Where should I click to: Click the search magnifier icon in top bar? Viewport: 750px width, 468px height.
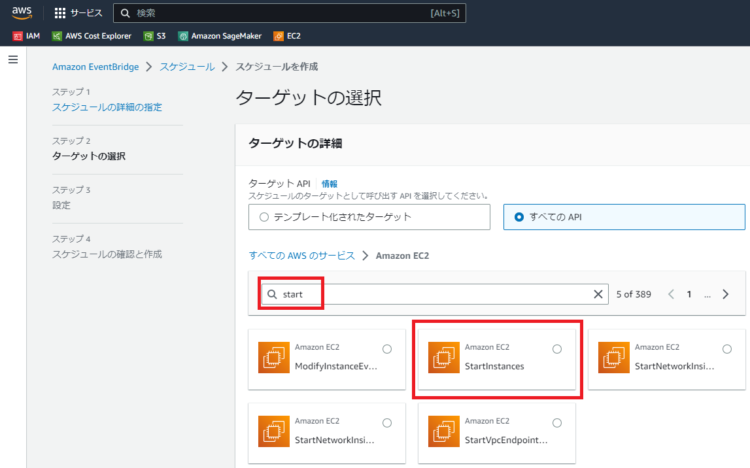coord(125,13)
